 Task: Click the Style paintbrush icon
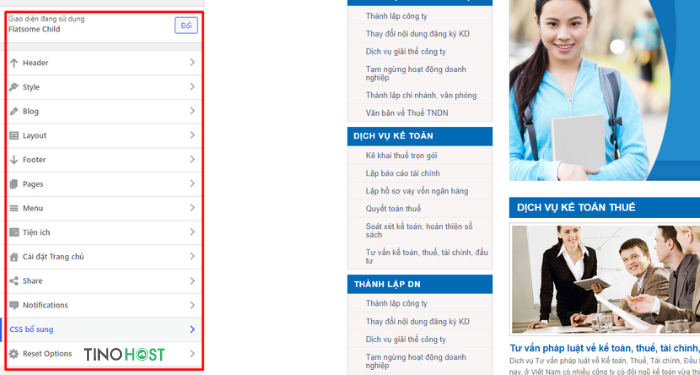click(x=14, y=87)
